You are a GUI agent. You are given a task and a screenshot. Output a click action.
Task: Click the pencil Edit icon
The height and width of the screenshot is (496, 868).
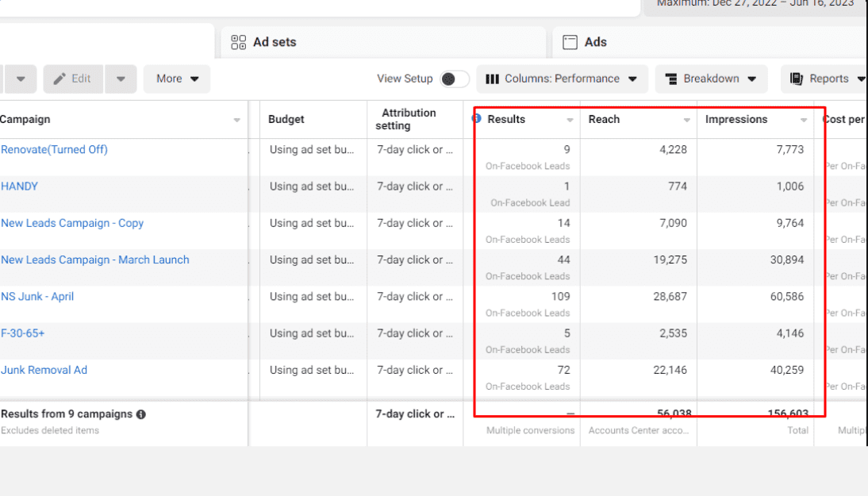(60, 79)
